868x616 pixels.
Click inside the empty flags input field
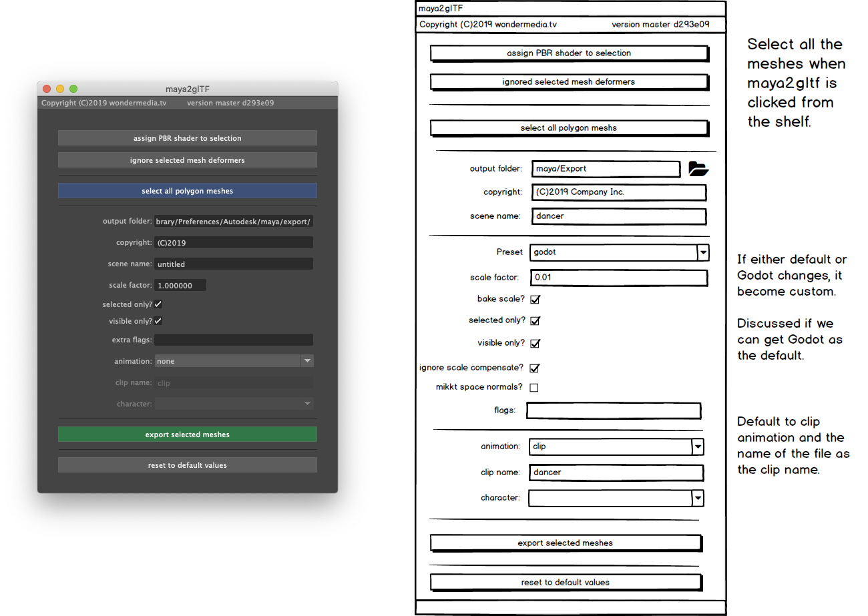tap(613, 410)
